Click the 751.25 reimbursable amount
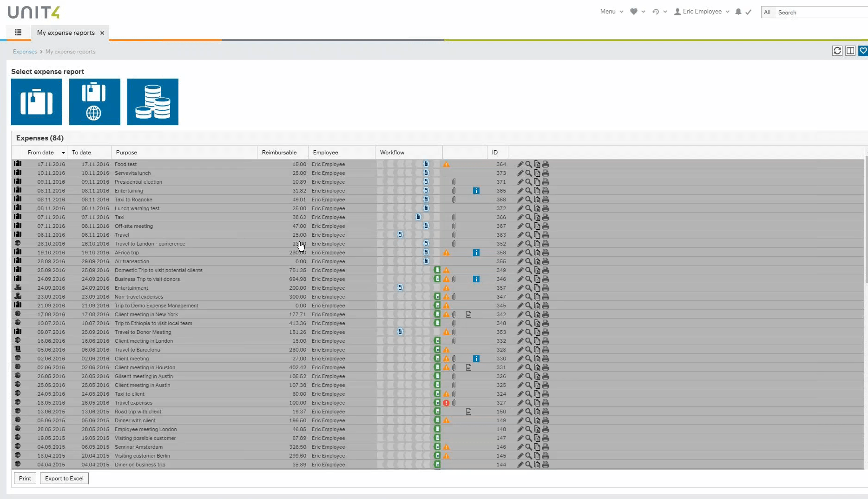The image size is (868, 499). [298, 270]
